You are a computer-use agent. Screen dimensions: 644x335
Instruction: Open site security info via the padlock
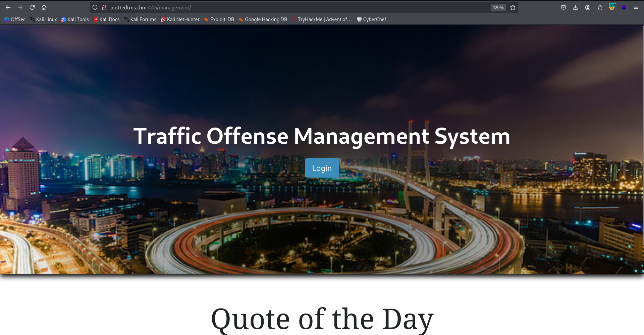[x=104, y=7]
